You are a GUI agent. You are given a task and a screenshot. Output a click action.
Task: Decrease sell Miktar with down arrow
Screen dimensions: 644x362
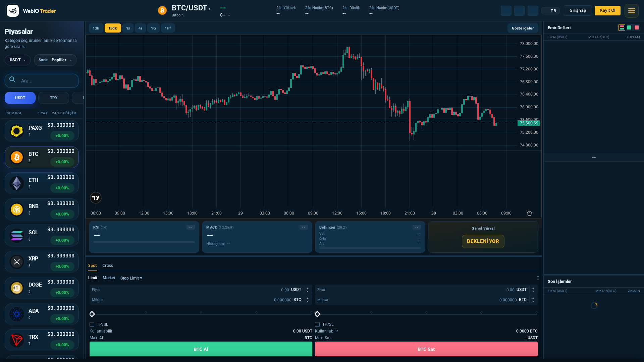(x=533, y=301)
